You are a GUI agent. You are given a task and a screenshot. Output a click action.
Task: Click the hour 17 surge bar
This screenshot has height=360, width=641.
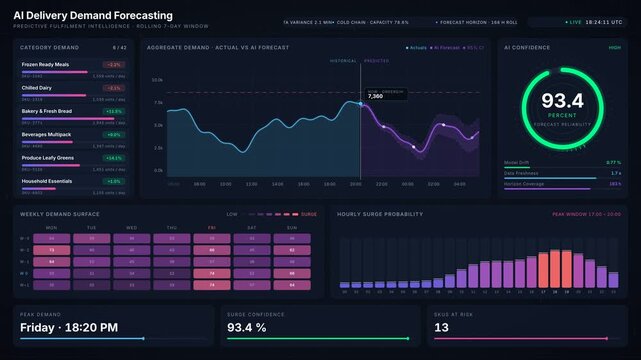click(543, 270)
